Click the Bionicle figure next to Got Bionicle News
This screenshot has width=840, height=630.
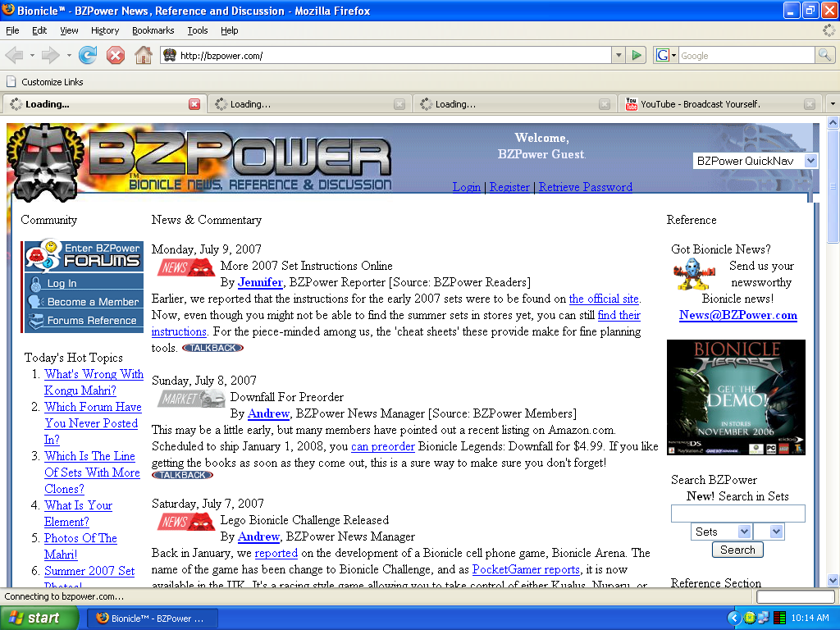pos(694,274)
